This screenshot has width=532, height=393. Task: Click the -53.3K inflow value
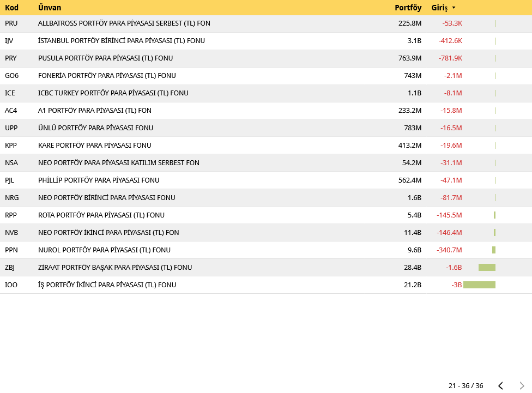[452, 23]
